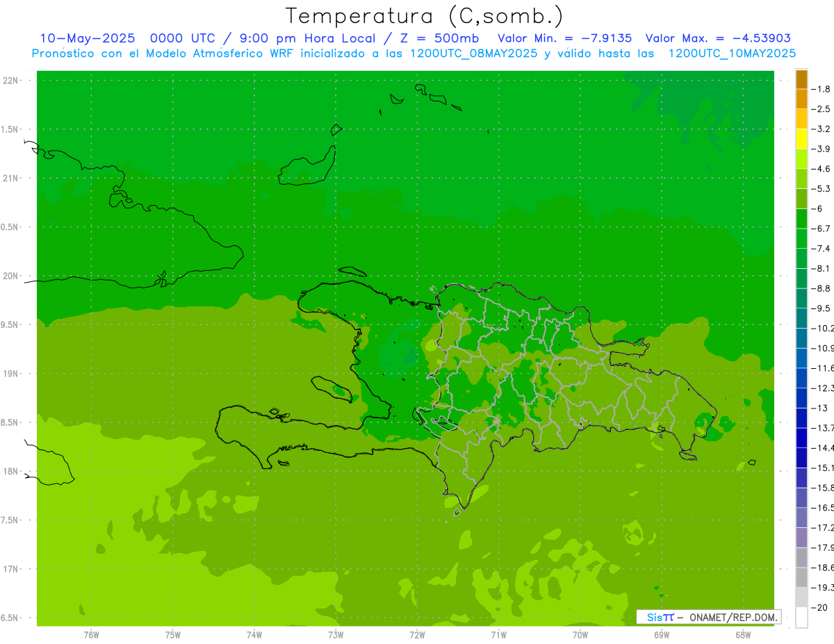
Task: Click the '70W' longitude label
Action: click(580, 634)
